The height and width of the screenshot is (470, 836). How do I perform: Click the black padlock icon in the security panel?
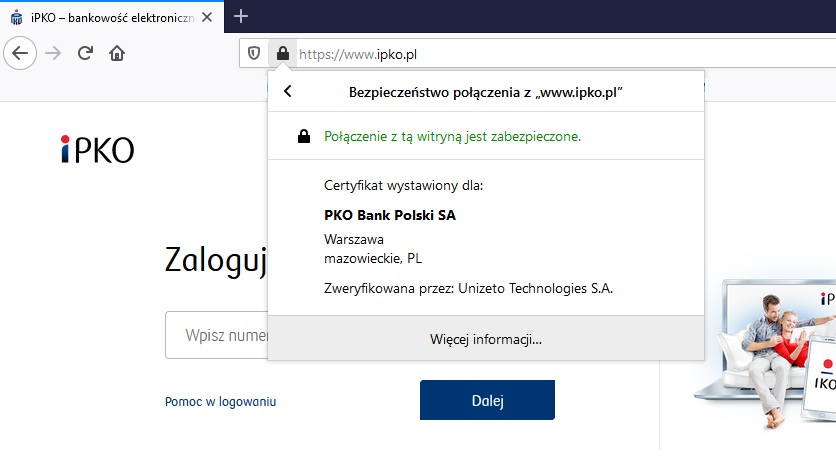click(x=304, y=136)
